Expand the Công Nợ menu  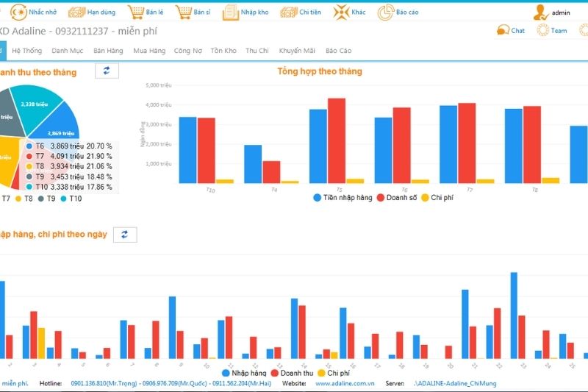pyautogui.click(x=187, y=51)
